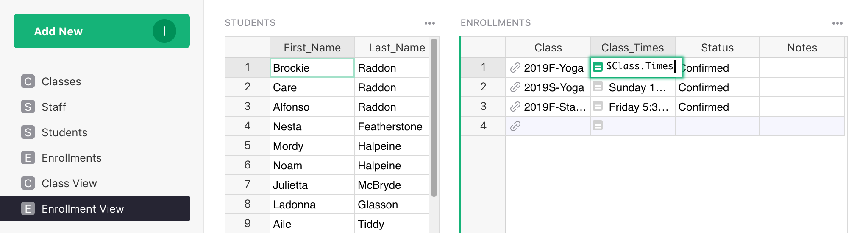Click the plus icon in Add New
This screenshot has height=233, width=868.
(x=164, y=31)
